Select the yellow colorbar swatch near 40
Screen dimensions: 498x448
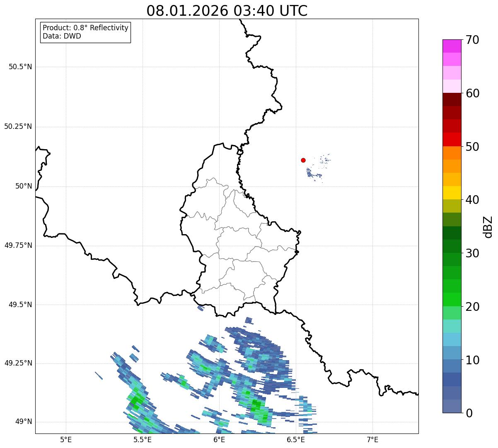coord(452,193)
